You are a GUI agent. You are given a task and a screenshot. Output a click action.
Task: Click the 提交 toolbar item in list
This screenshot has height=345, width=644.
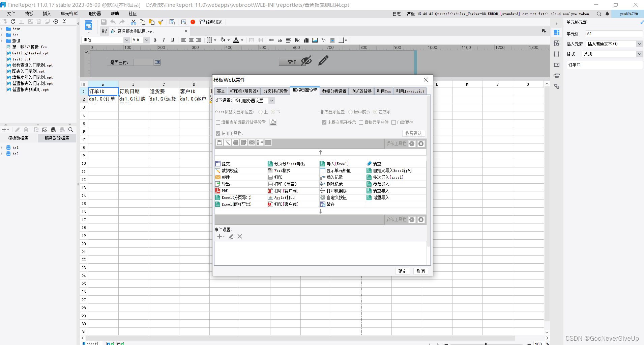[222, 164]
